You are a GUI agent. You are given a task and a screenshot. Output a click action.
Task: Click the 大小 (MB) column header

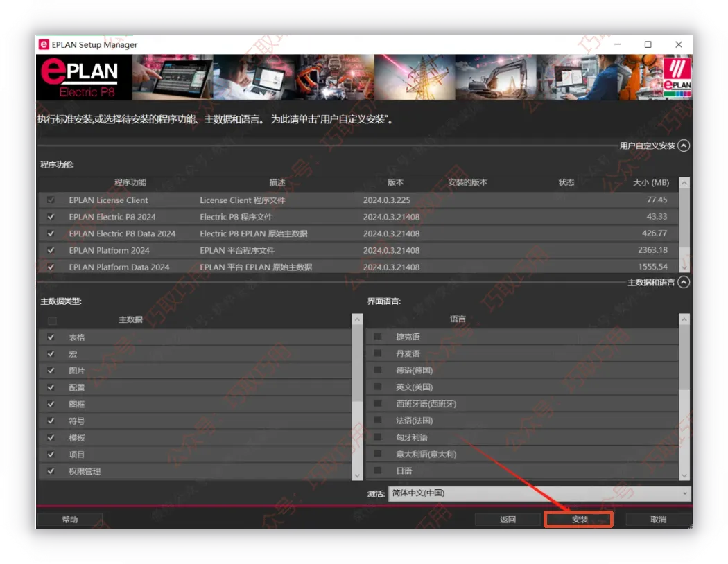(x=651, y=182)
